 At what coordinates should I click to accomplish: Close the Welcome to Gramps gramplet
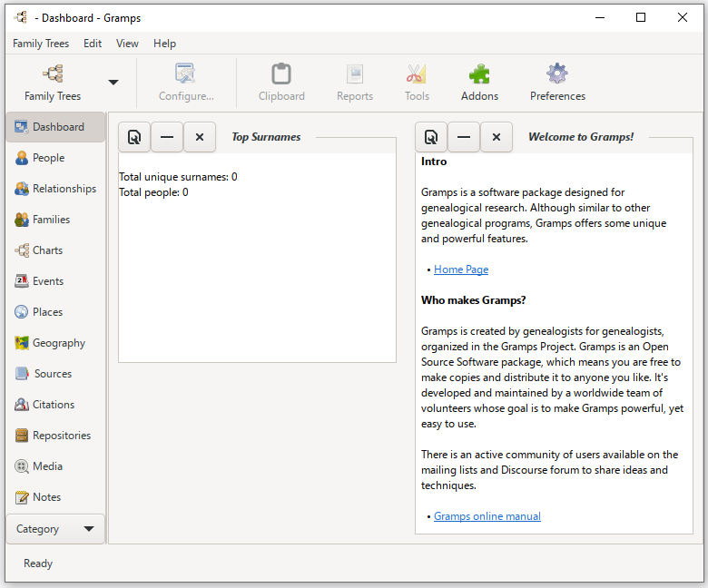pos(497,137)
